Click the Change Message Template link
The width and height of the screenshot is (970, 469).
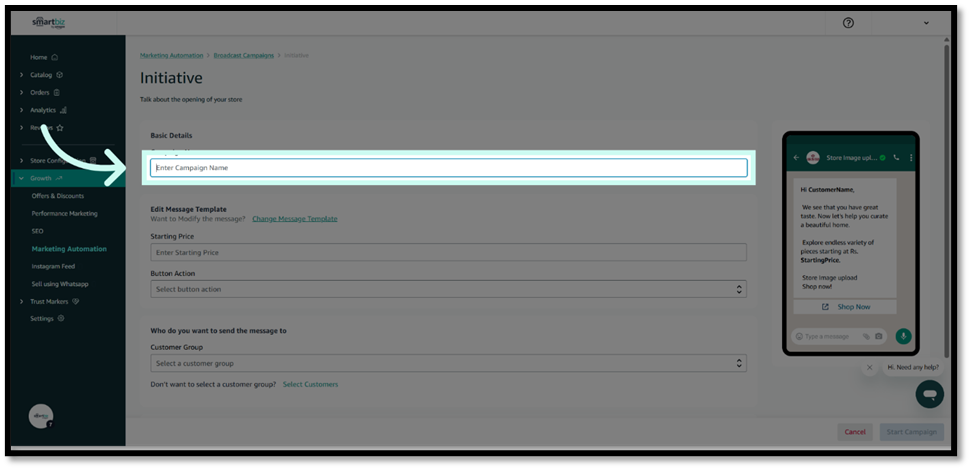294,218
